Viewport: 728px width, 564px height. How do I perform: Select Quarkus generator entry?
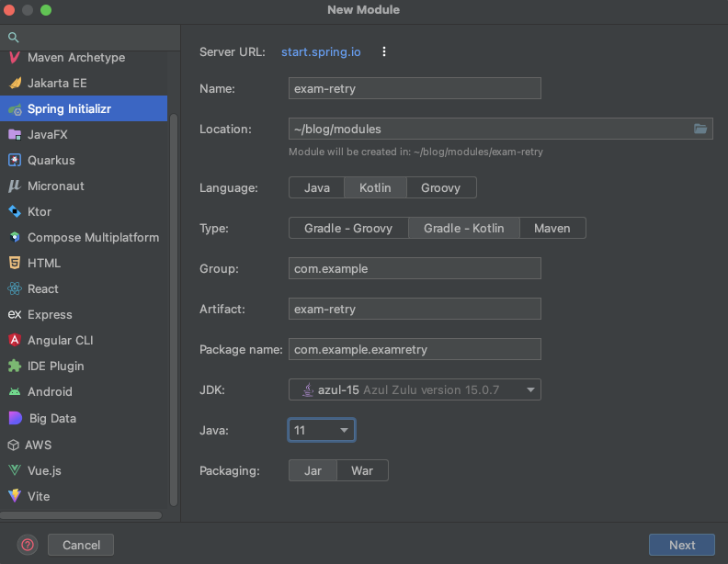click(x=84, y=160)
